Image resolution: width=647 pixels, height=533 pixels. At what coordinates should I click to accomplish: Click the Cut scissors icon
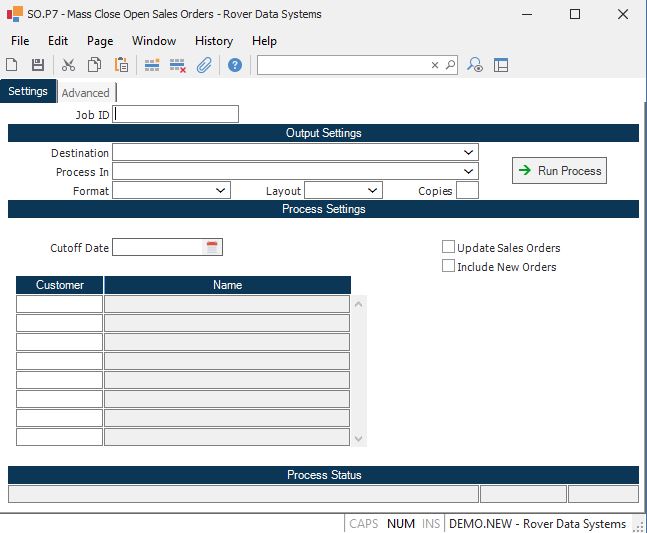pos(68,65)
